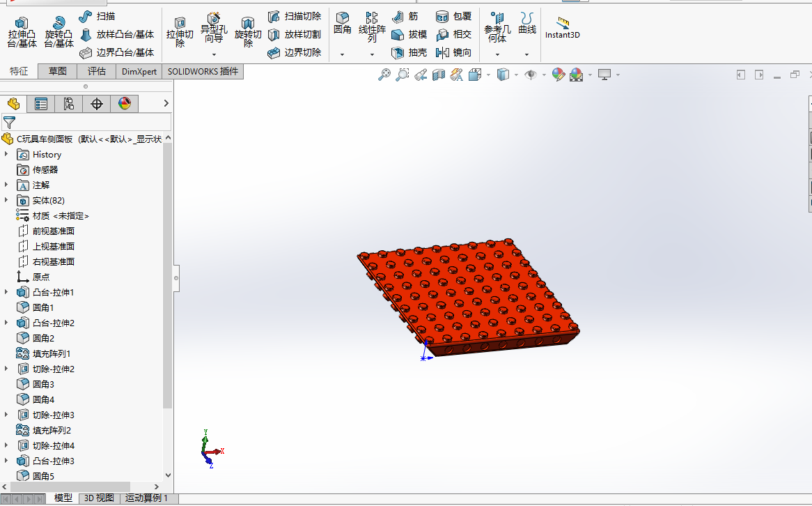Select the 旋转凸台/基体 revolve boss tool

(58, 32)
